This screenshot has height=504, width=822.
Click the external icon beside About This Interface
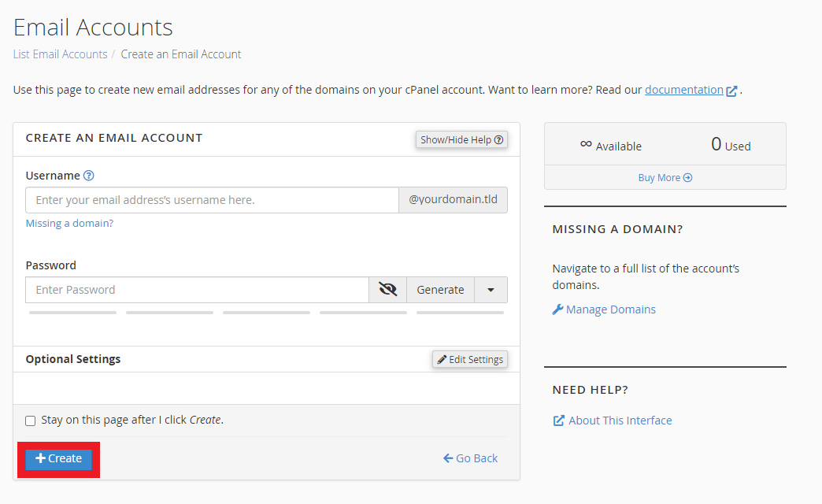point(559,421)
